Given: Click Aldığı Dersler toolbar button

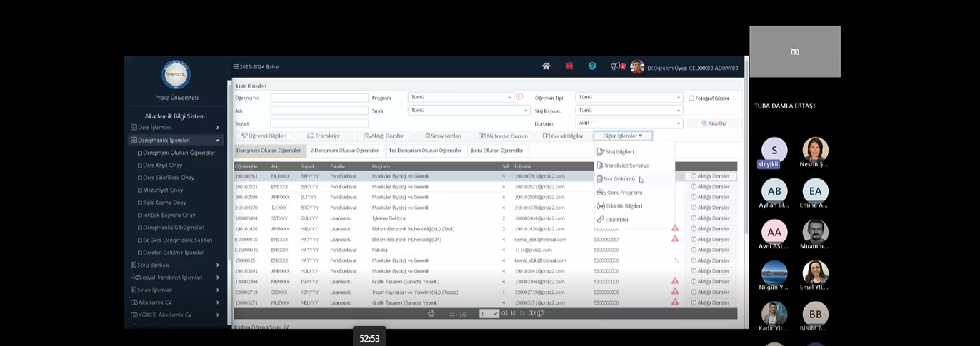Looking at the screenshot, I should coord(384,136).
